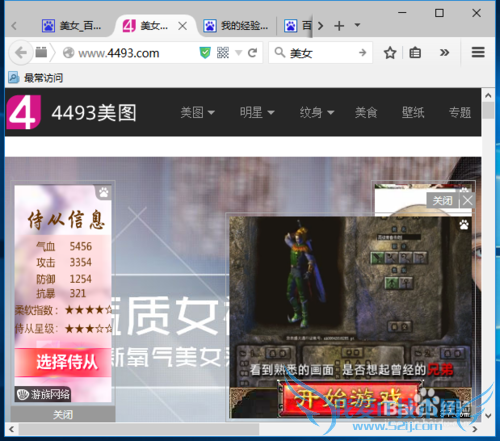This screenshot has height=441, width=500.
Task: Open the 最常访问 bookmarks entry
Action: tap(43, 78)
